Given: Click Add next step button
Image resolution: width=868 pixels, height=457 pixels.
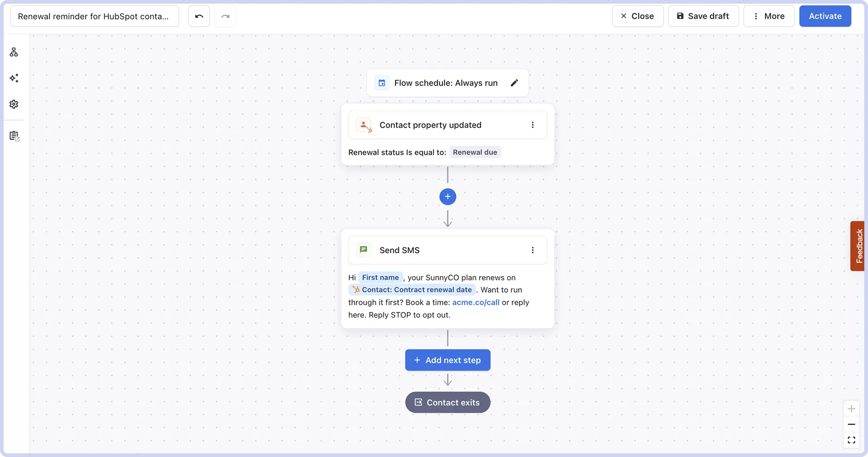Looking at the screenshot, I should coord(448,360).
